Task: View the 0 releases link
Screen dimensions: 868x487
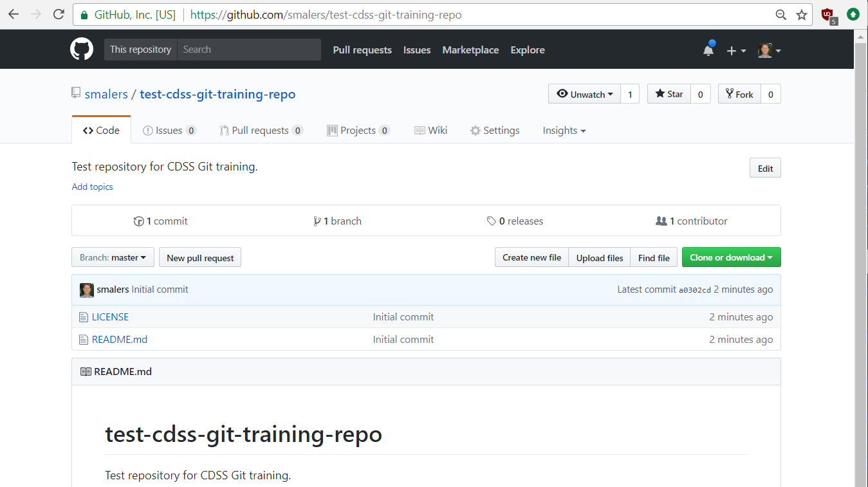Action: click(x=515, y=221)
